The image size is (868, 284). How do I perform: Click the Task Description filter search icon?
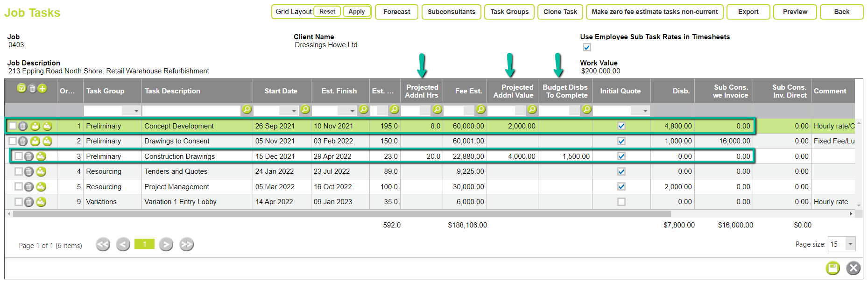click(x=247, y=110)
